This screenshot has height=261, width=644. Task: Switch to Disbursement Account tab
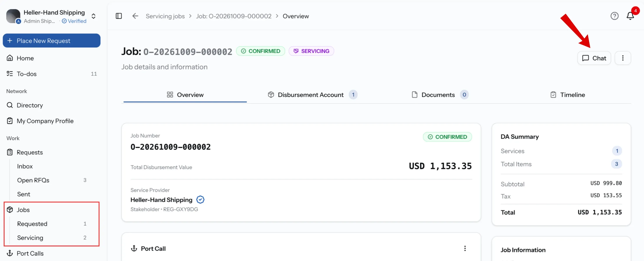pos(312,95)
